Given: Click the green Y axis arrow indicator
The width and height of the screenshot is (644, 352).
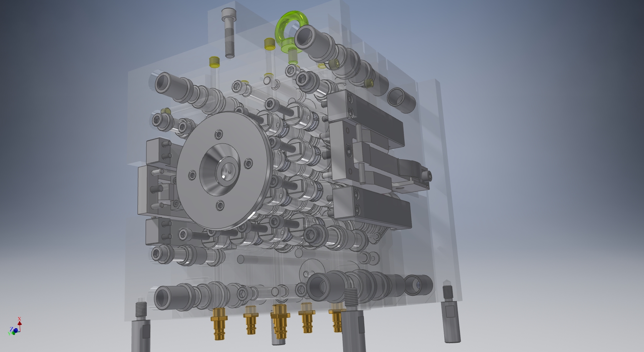Looking at the screenshot, I should click(x=13, y=334).
